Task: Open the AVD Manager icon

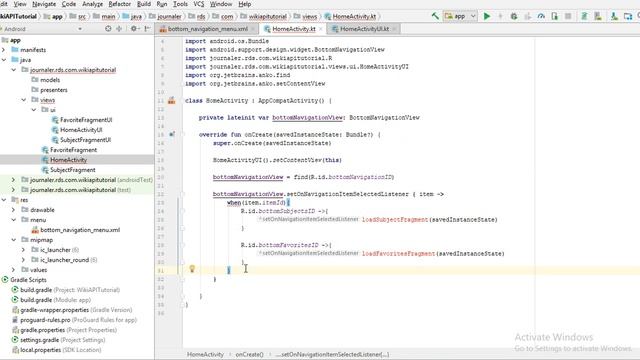Action: (598, 16)
